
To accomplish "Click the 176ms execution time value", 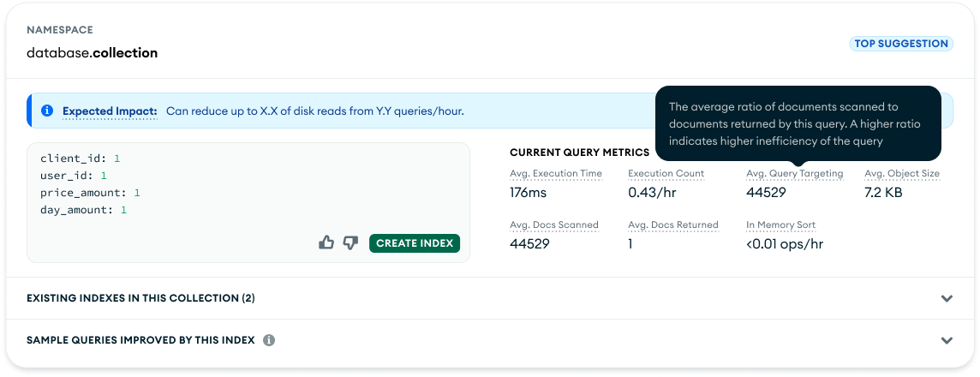I will click(x=529, y=193).
